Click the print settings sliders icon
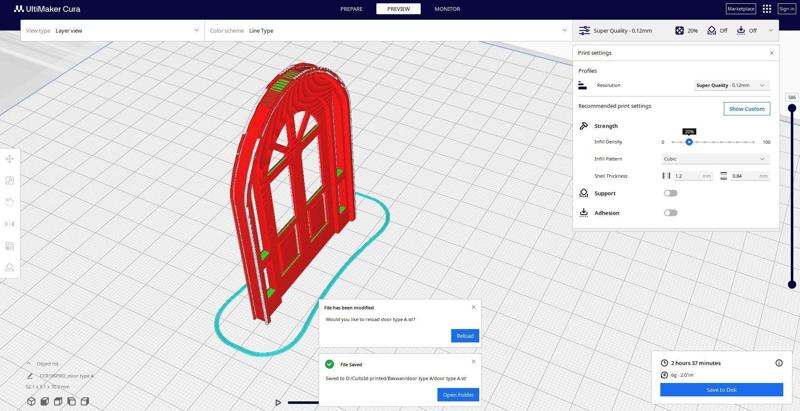 (584, 31)
